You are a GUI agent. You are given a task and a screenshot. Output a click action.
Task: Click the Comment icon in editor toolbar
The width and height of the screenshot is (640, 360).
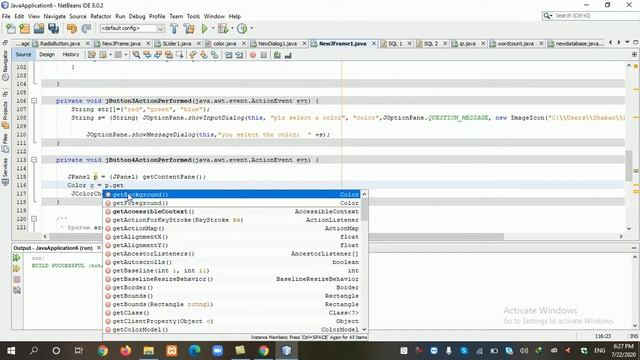coord(277,55)
